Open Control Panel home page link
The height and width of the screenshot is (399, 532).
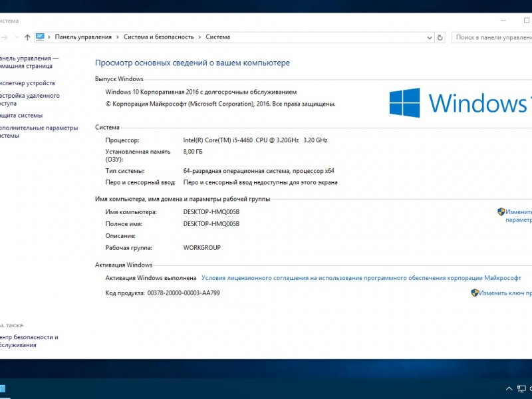pyautogui.click(x=29, y=62)
